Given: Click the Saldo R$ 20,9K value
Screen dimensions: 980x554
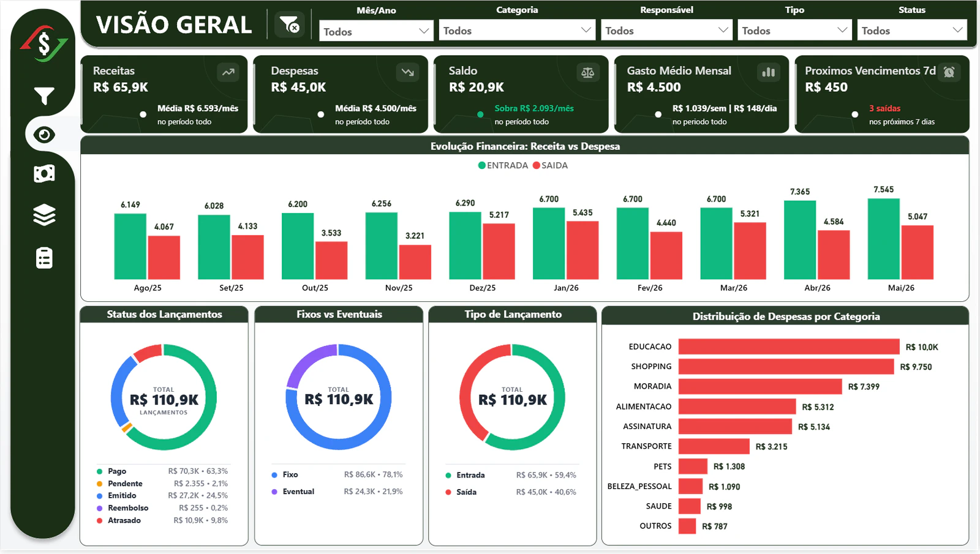Looking at the screenshot, I should coord(477,87).
